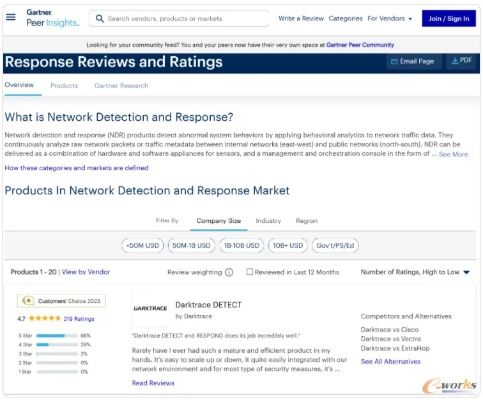Click the Customers' Choice 2023 badge
The image size is (483, 400).
coord(61,301)
